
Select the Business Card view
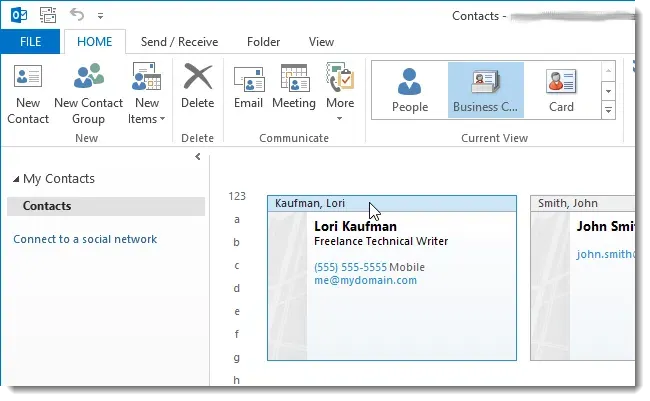point(485,89)
